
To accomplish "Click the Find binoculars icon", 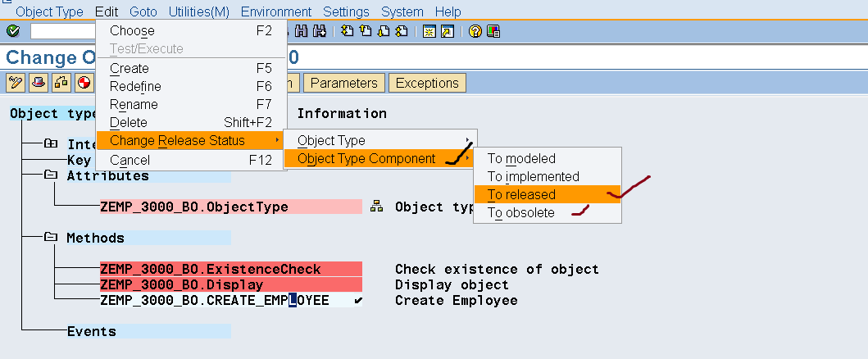I will [301, 31].
